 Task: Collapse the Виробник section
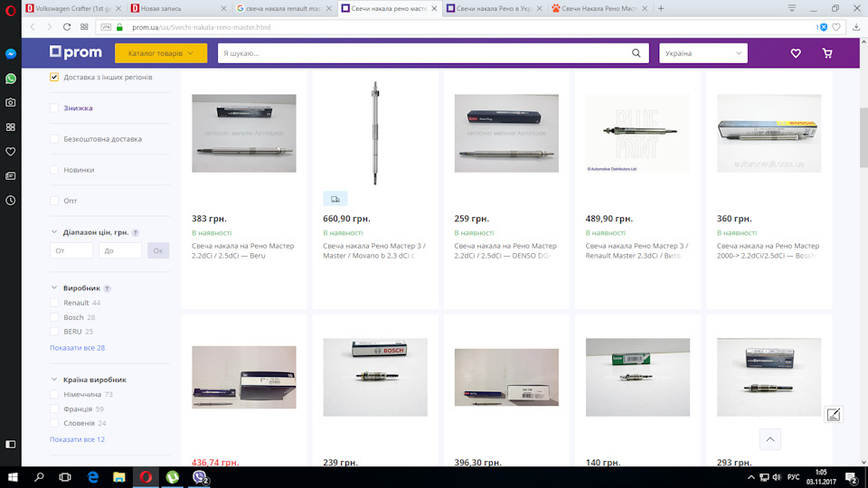pos(53,287)
